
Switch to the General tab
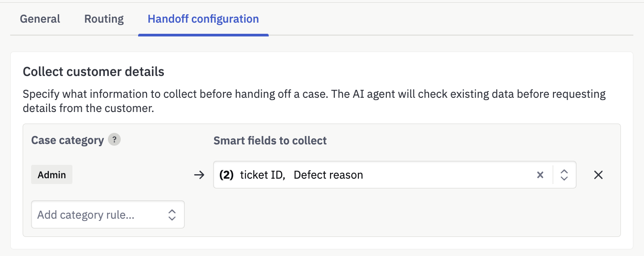pyautogui.click(x=40, y=19)
